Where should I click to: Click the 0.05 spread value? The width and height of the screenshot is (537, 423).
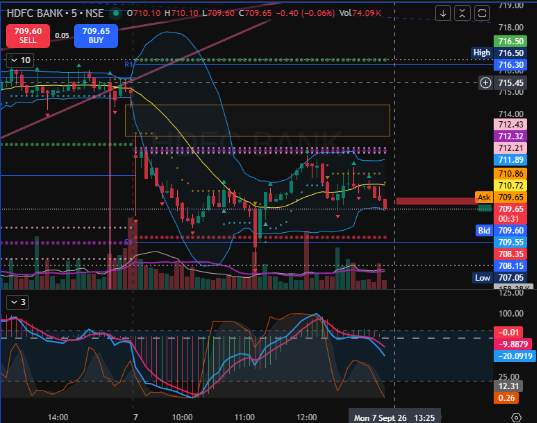click(x=62, y=36)
